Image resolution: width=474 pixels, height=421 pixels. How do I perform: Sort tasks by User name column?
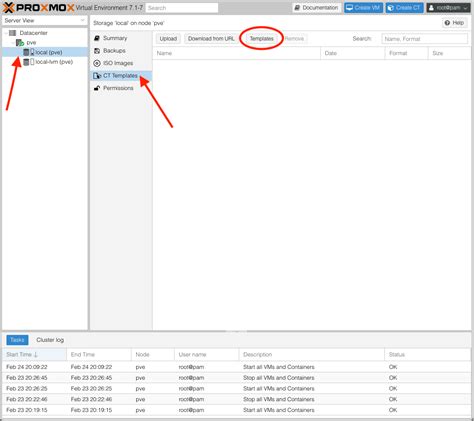tap(206, 354)
